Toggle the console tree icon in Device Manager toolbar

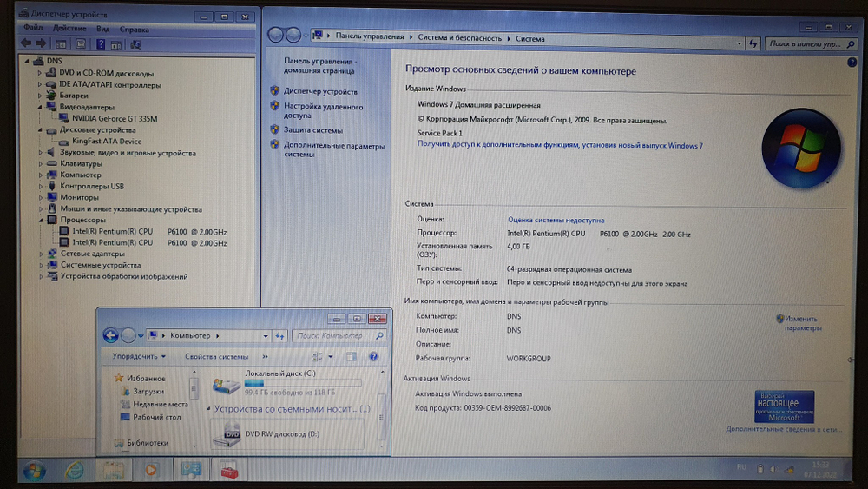pos(61,44)
